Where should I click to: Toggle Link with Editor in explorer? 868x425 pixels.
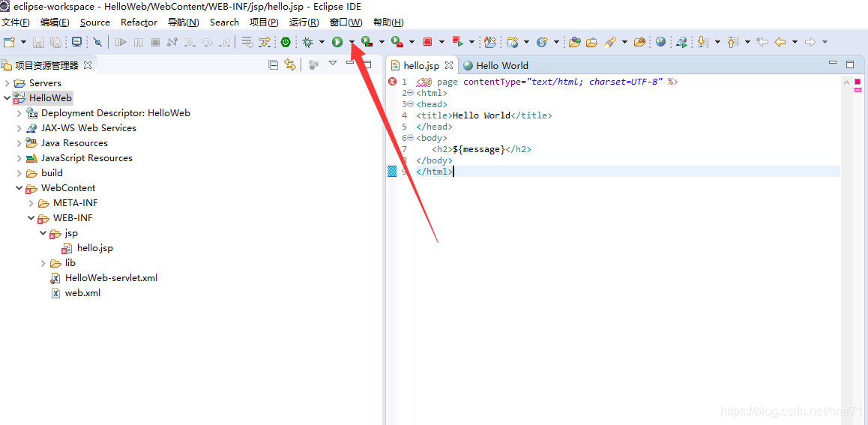(x=290, y=64)
